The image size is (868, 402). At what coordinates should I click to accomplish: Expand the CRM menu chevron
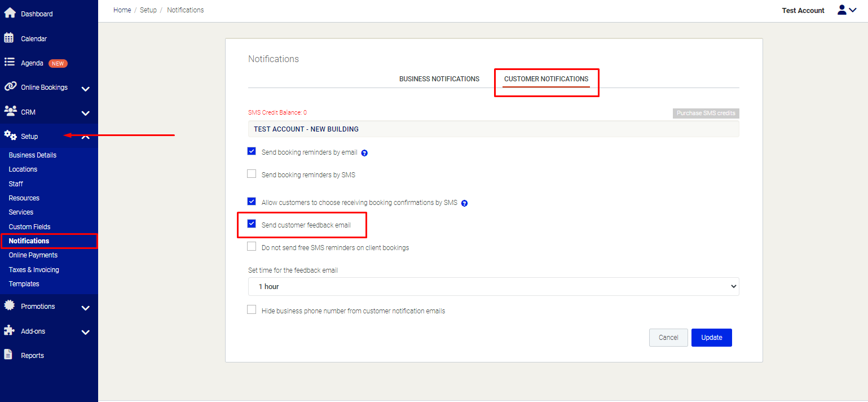click(x=86, y=113)
